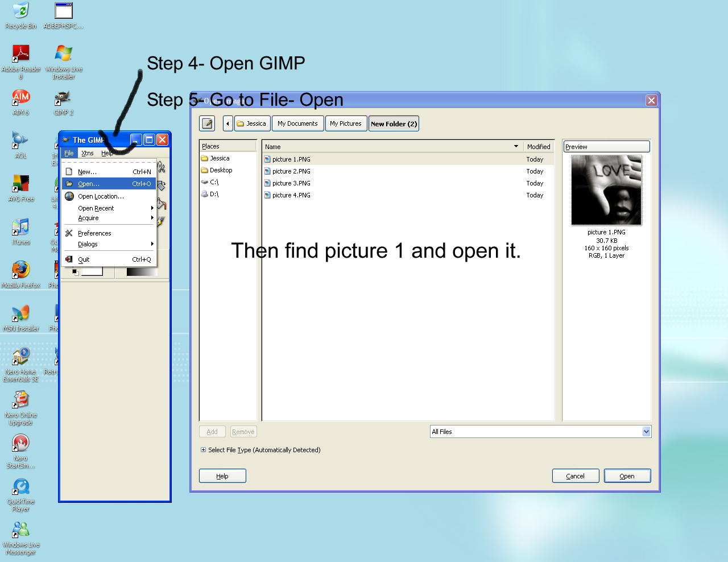Click the Jessica path button
Image resolution: width=728 pixels, height=562 pixels.
[x=252, y=123]
